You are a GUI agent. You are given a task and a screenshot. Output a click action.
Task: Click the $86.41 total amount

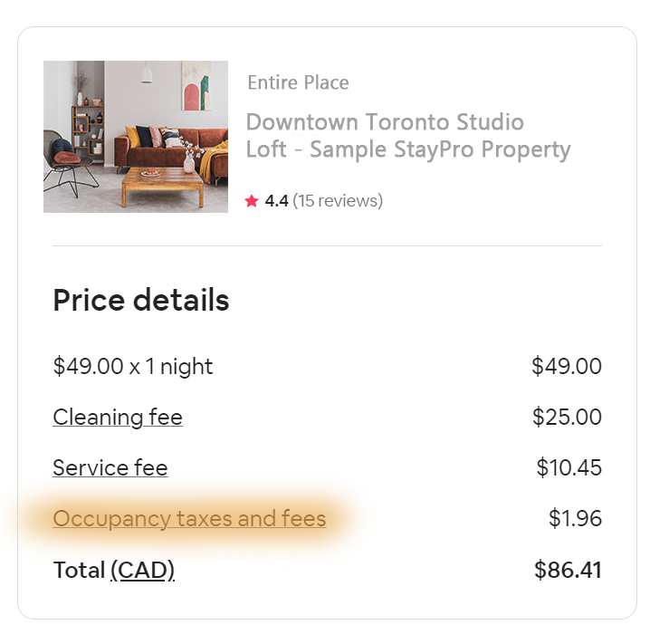568,570
